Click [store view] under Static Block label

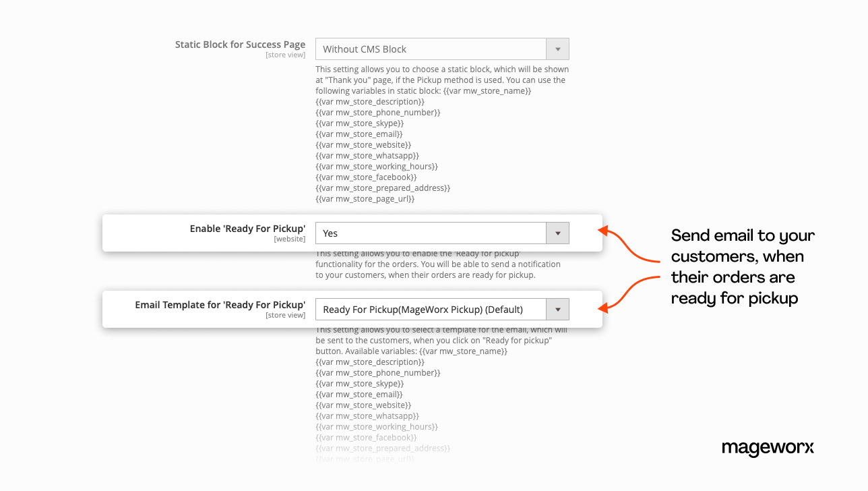coord(285,55)
